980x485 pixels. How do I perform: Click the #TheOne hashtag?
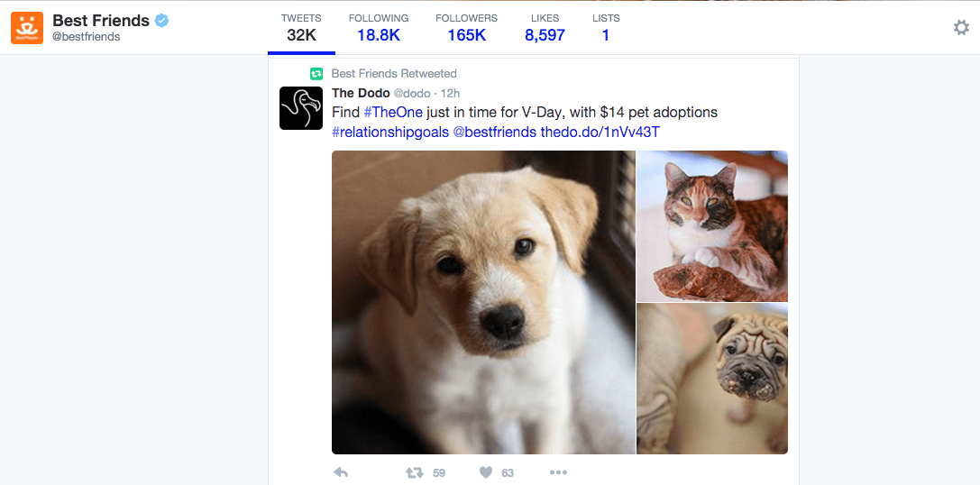coord(392,113)
